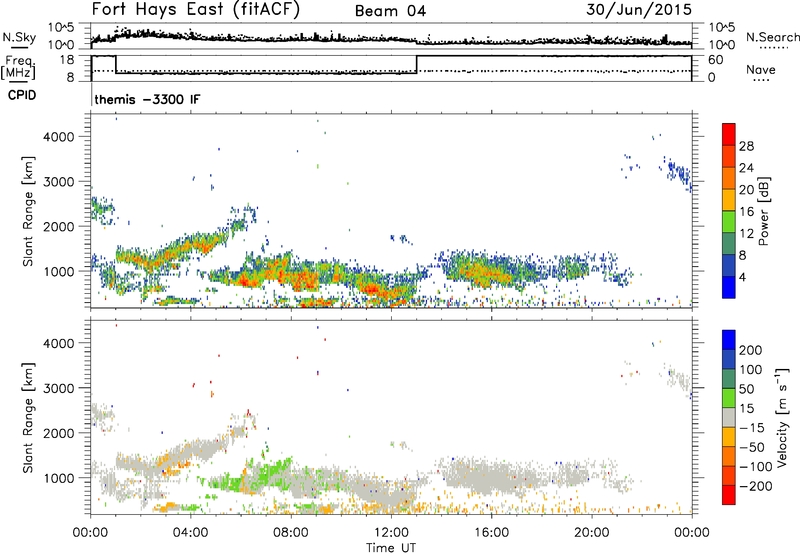Click the 'Beam 04' label
800x554 pixels.
click(x=390, y=11)
